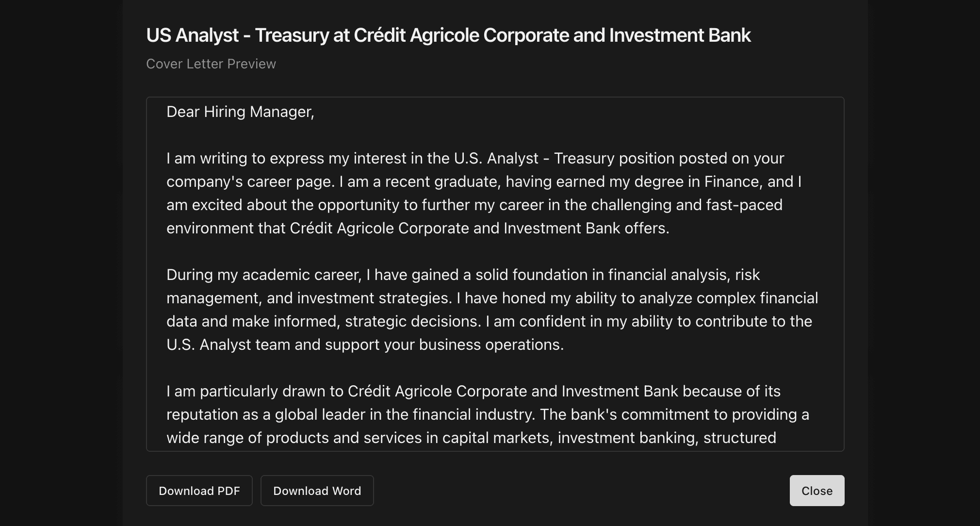Close the cover letter preview dialog
This screenshot has height=526, width=980.
click(x=817, y=491)
